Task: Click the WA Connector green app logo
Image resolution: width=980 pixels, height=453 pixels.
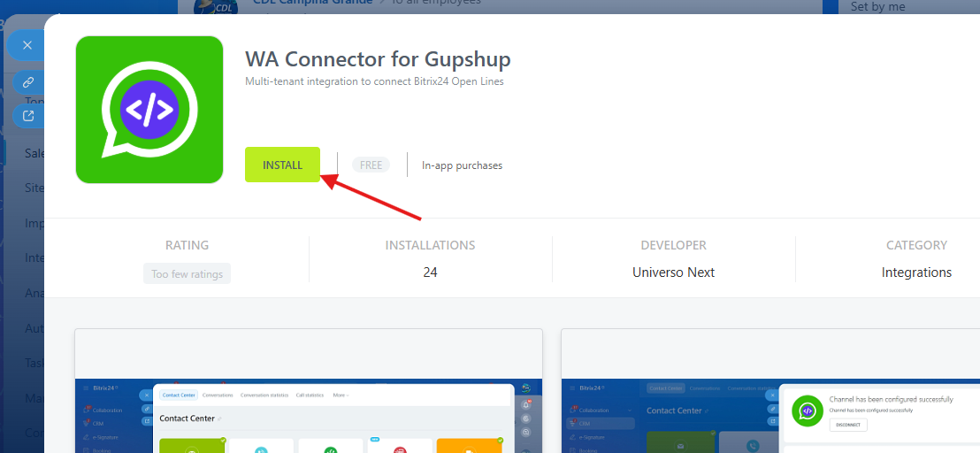Action: pos(149,110)
